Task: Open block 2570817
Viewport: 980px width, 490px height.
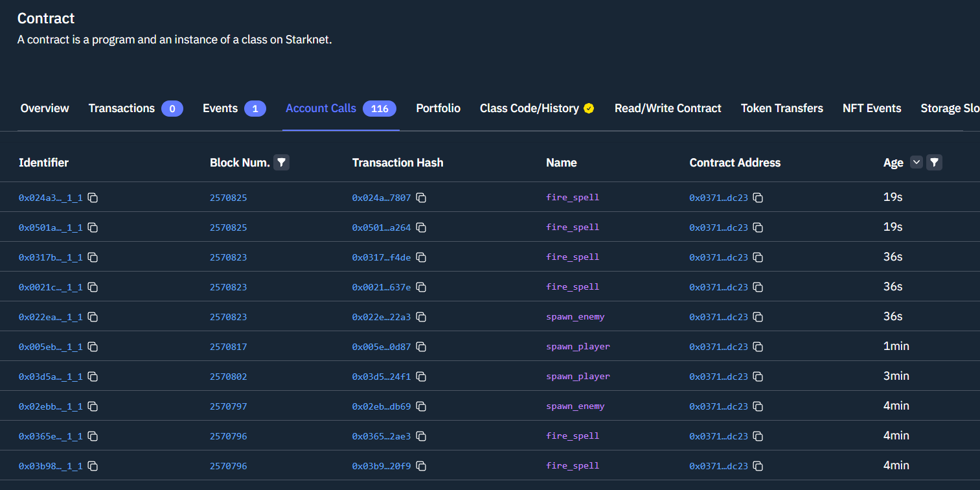Action: (228, 347)
